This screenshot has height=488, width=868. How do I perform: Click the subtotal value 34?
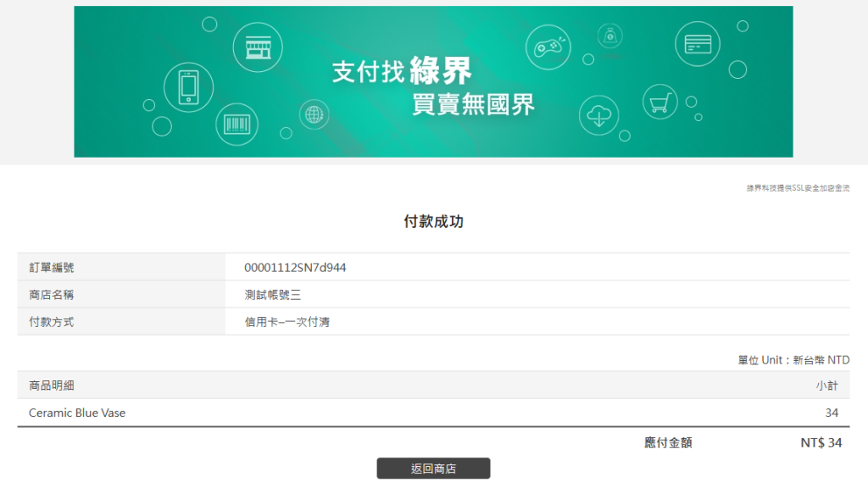[832, 413]
